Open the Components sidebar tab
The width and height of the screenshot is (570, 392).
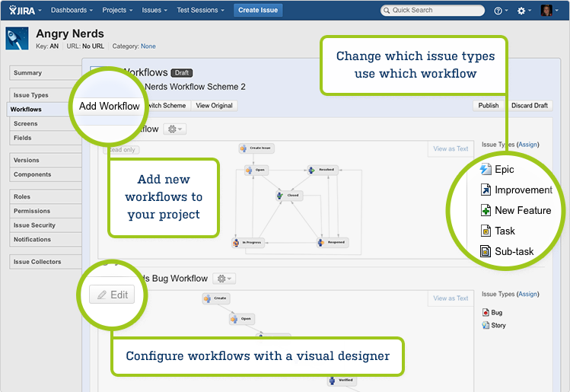[46, 174]
